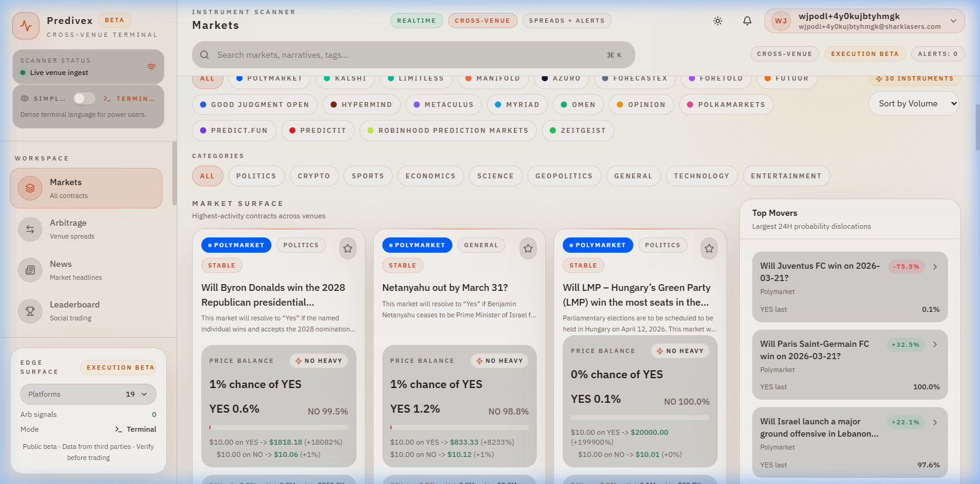Toggle the Myriad venue filter
The image size is (980, 484).
(518, 105)
